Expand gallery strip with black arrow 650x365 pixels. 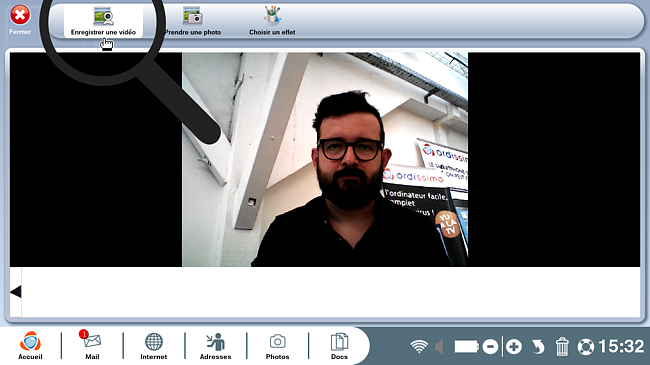click(16, 292)
